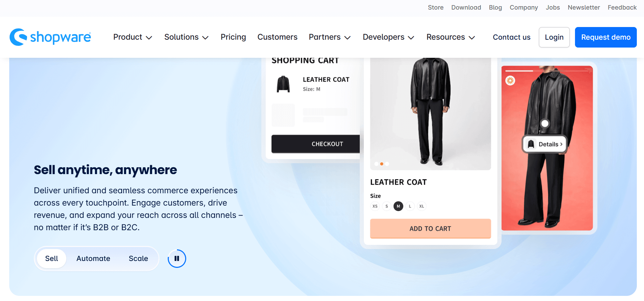
Task: Select the second carousel dot under the product image
Action: (x=382, y=164)
